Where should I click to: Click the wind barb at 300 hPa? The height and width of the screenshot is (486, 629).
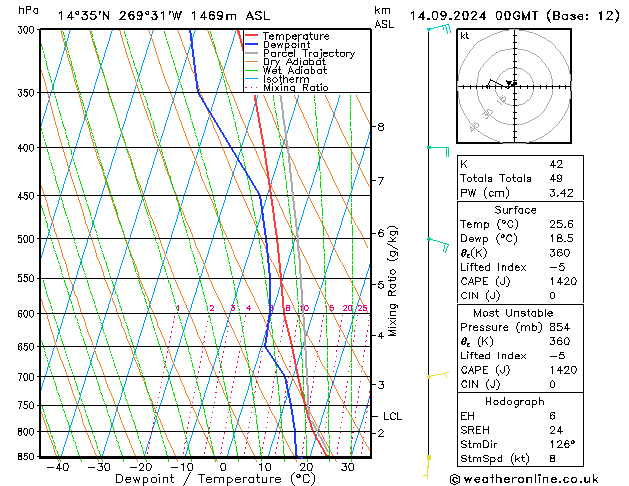pos(439,28)
